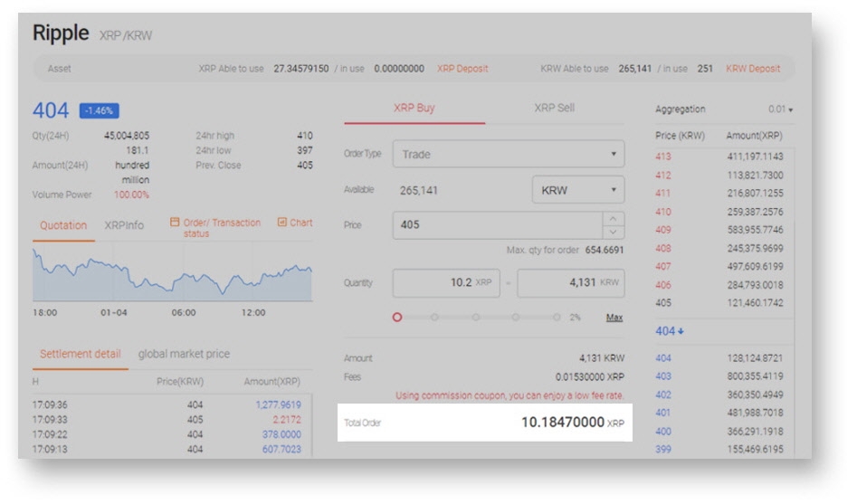Click the Max quantity link
The width and height of the screenshot is (857, 504).
614,318
